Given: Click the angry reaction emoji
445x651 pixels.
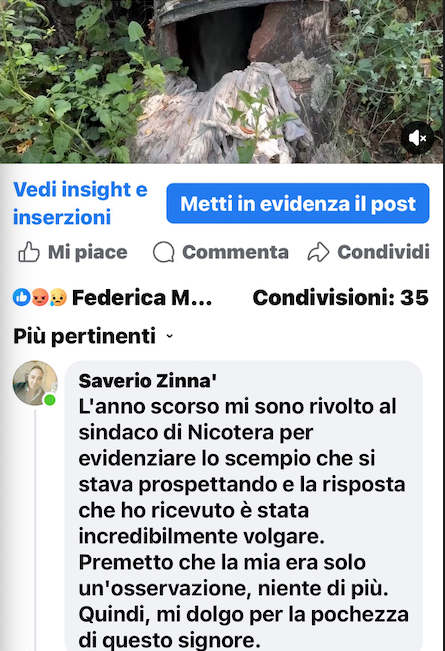Looking at the screenshot, I should (x=40, y=297).
